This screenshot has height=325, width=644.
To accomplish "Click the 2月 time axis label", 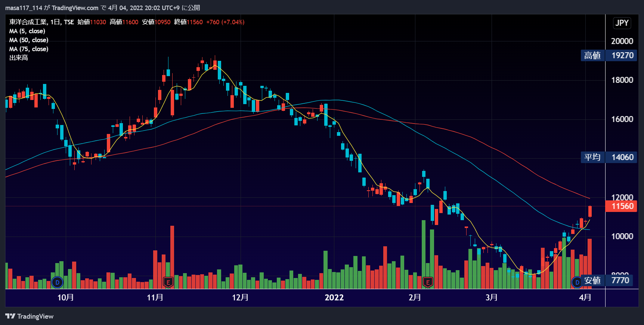I will 415,297.
